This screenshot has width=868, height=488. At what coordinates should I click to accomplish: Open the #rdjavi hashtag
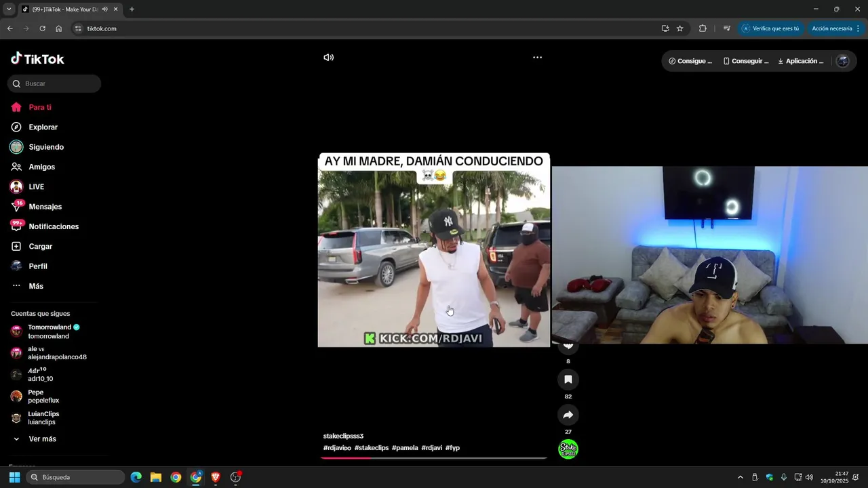click(x=432, y=448)
